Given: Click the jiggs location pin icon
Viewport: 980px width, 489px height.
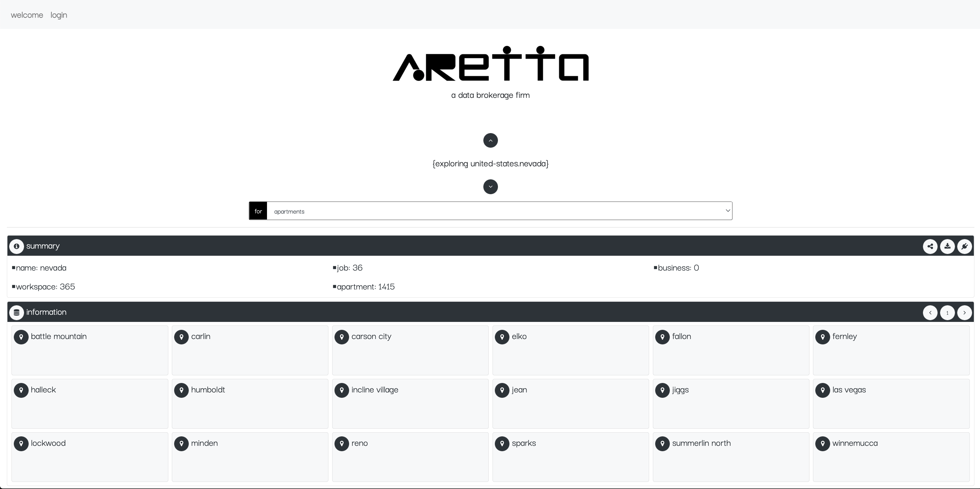Looking at the screenshot, I should coord(662,390).
